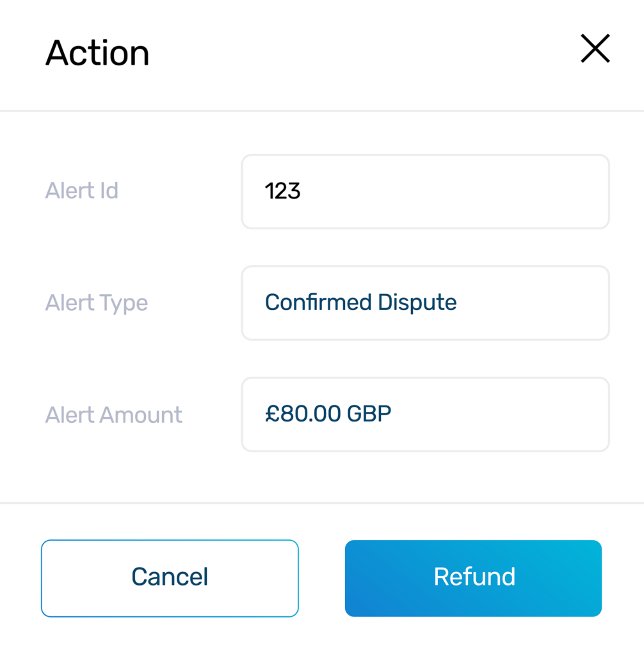Select the Alert Type field showing Confirmed Dispute
The width and height of the screenshot is (644, 656).
point(425,302)
